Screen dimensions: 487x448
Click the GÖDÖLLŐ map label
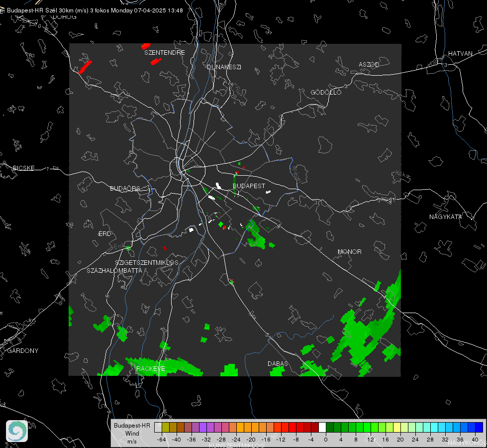coord(326,92)
